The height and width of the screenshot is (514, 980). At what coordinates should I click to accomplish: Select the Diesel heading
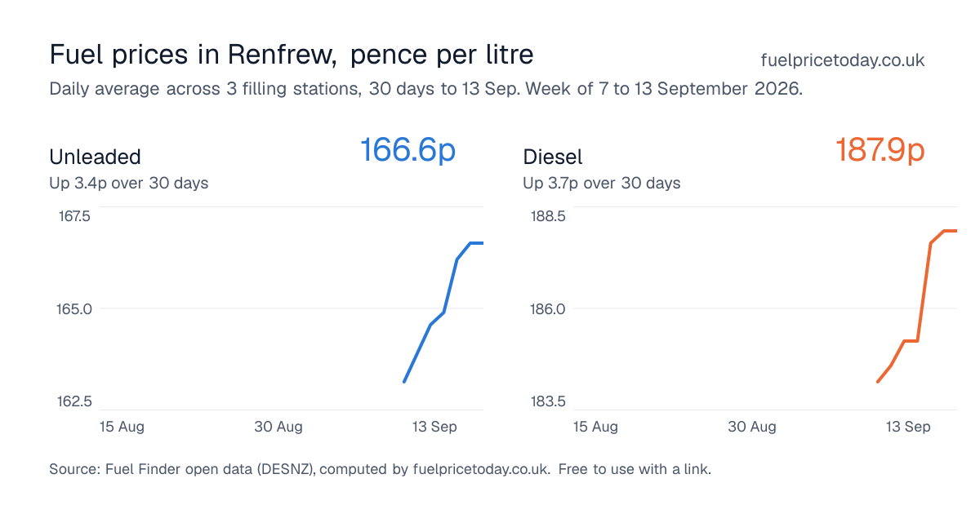(553, 157)
